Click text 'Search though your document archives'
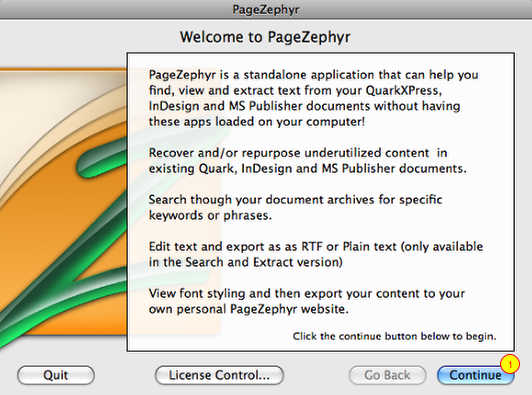This screenshot has height=395, width=532. tap(295, 207)
